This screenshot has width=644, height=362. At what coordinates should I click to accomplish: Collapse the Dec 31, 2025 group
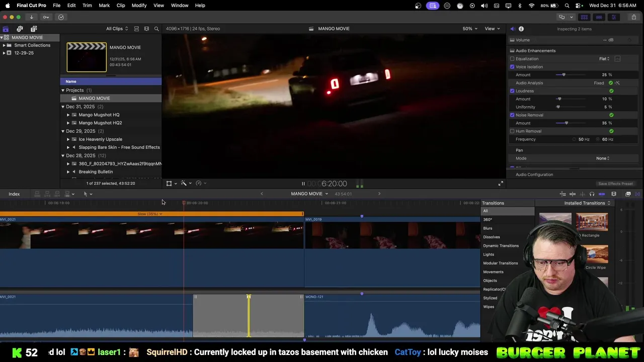click(x=63, y=107)
